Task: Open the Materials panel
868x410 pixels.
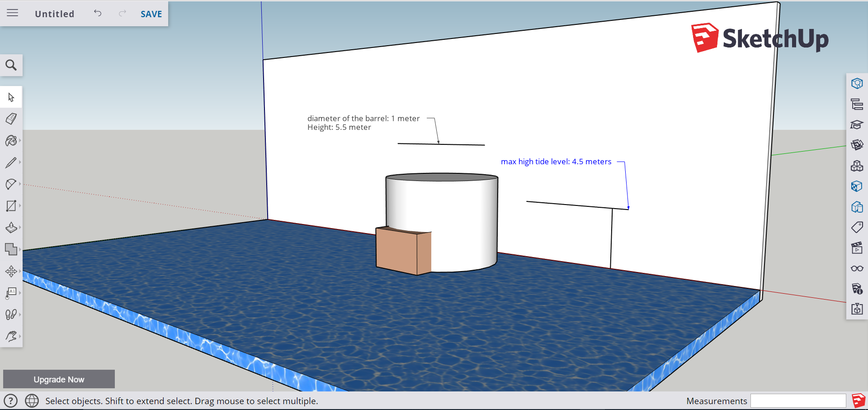Action: pyautogui.click(x=857, y=186)
